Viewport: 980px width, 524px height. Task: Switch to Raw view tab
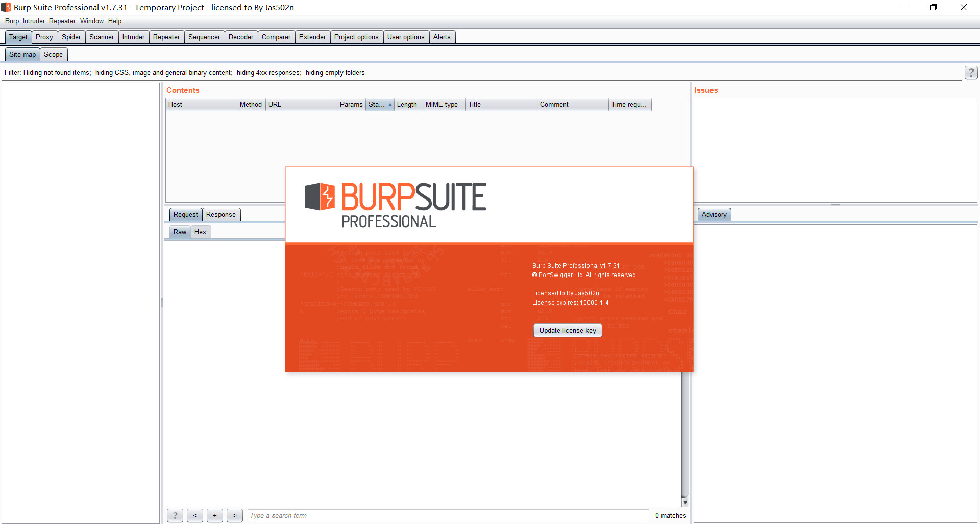[180, 232]
